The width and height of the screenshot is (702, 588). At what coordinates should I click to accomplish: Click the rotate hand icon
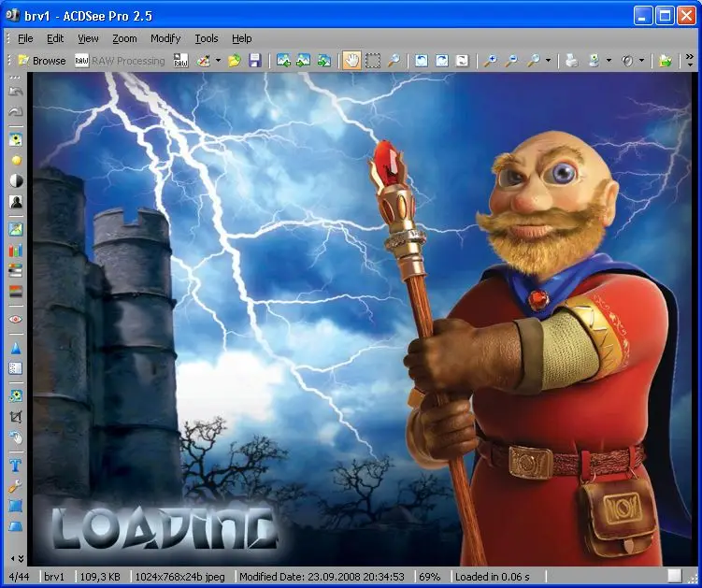[16, 437]
